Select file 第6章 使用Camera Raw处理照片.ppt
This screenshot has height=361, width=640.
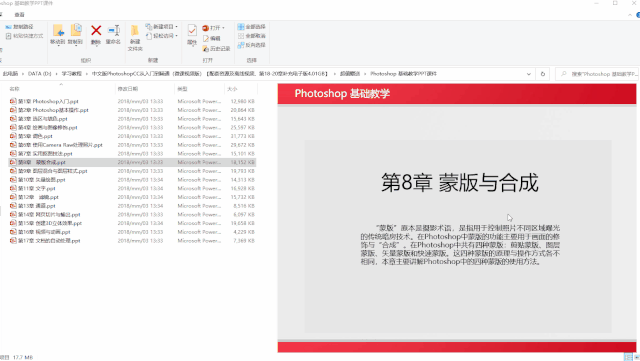pyautogui.click(x=60, y=145)
